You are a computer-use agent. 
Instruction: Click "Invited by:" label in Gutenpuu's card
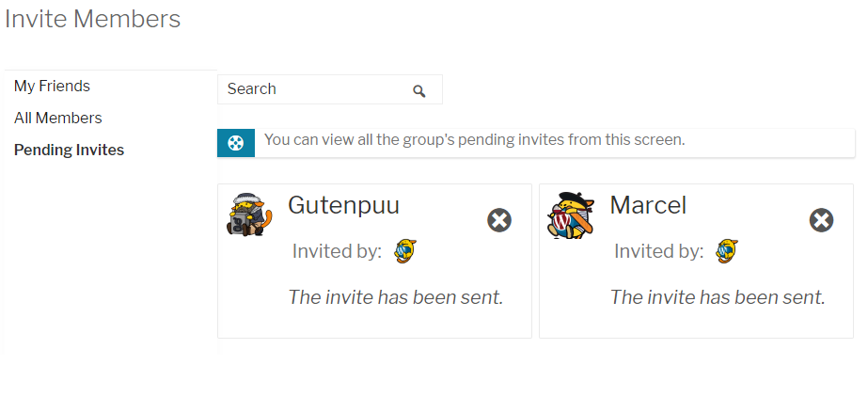pos(337,251)
